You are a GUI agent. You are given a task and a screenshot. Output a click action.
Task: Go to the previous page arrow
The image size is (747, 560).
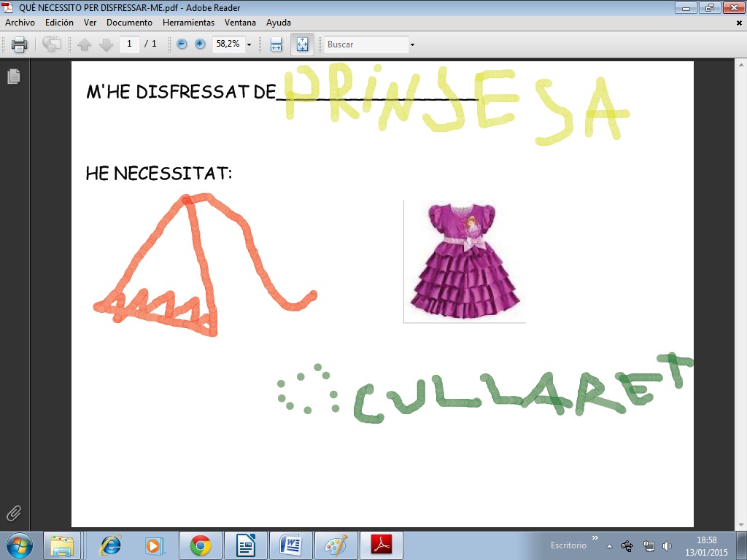(x=85, y=44)
